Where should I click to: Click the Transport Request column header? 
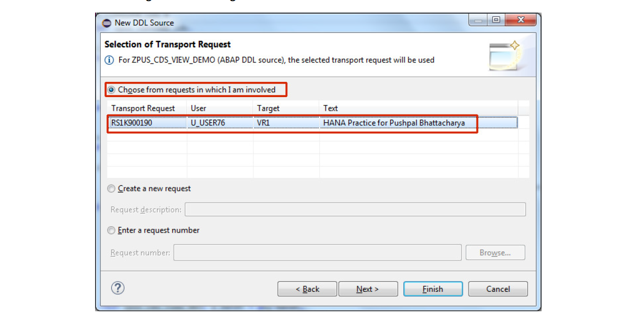[x=142, y=108]
